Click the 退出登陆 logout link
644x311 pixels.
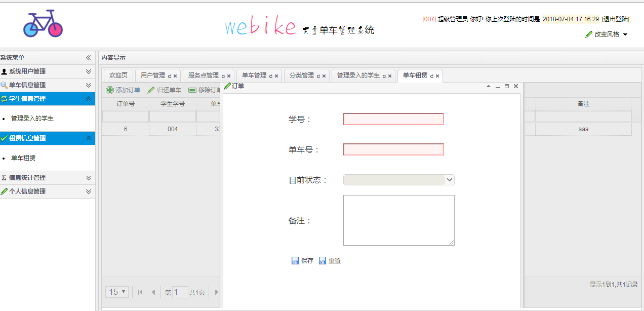(x=615, y=19)
